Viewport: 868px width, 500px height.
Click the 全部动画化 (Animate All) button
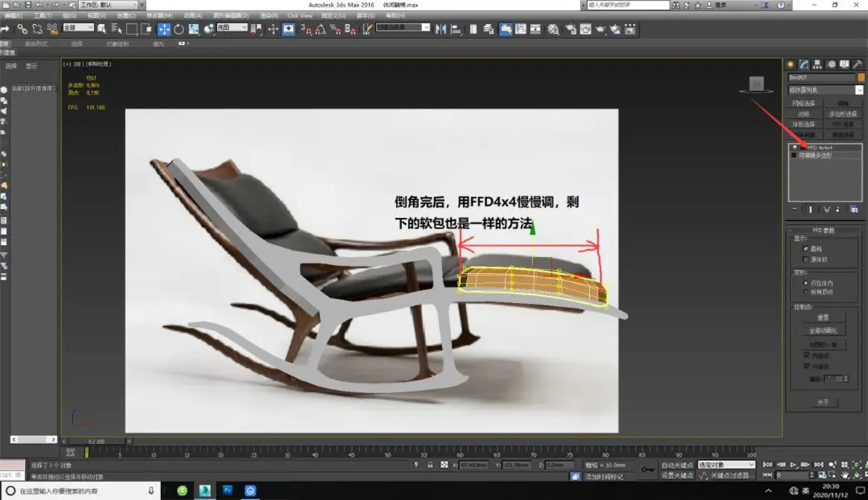coord(823,331)
